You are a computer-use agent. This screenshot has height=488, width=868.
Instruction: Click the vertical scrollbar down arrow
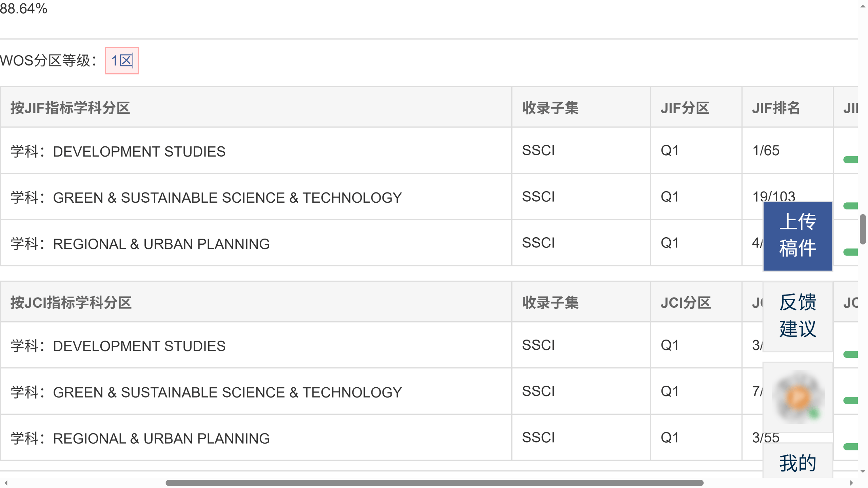pos(863,471)
